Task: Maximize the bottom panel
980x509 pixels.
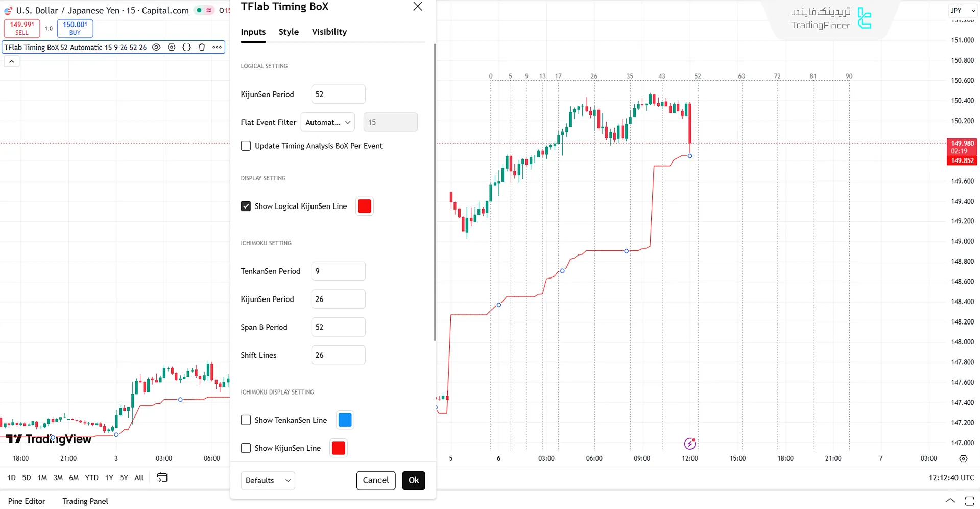Action: [x=969, y=501]
